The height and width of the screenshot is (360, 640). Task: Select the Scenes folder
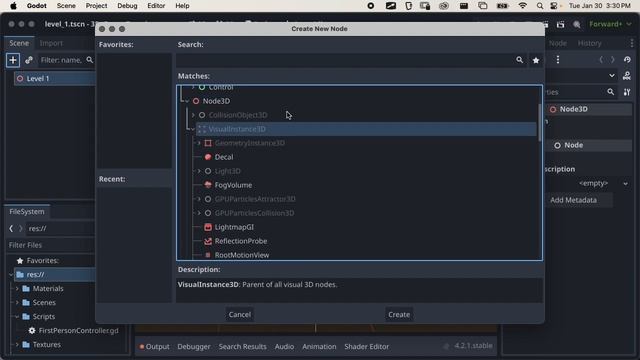click(44, 303)
